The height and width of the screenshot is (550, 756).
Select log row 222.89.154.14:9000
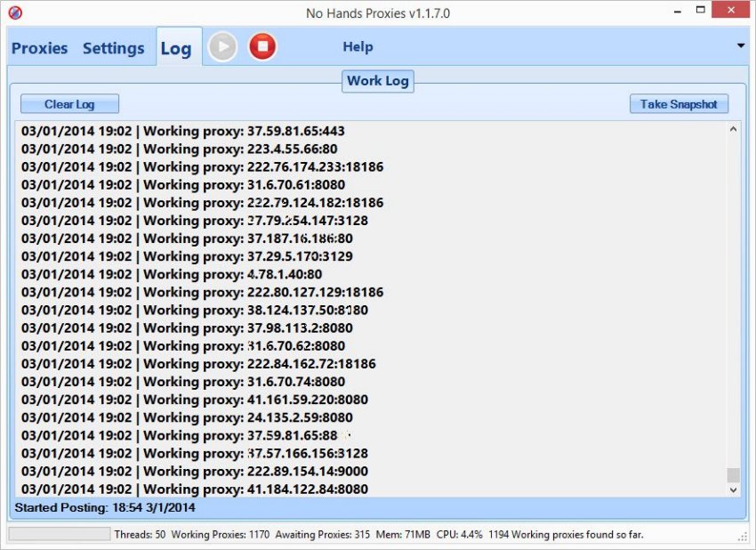tap(195, 471)
